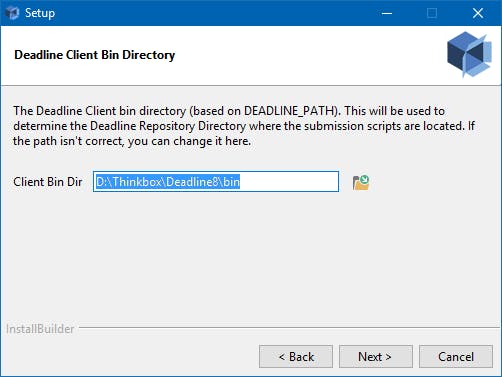This screenshot has width=502, height=377.
Task: Click the description paragraph about DEADLINE_PATH
Action: pos(244,126)
